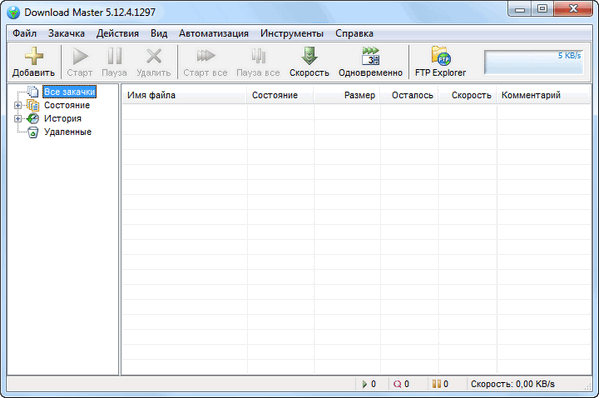Click the 5 KB/s speed graph panel

point(534,62)
